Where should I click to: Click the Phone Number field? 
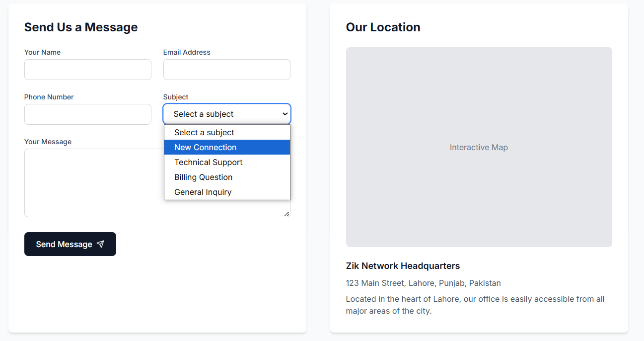87,114
